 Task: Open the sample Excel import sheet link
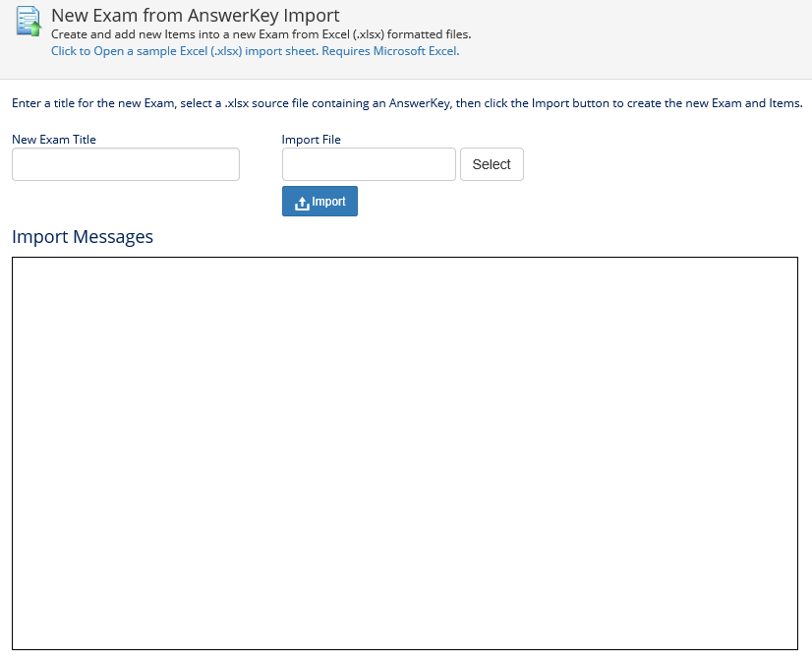point(184,51)
